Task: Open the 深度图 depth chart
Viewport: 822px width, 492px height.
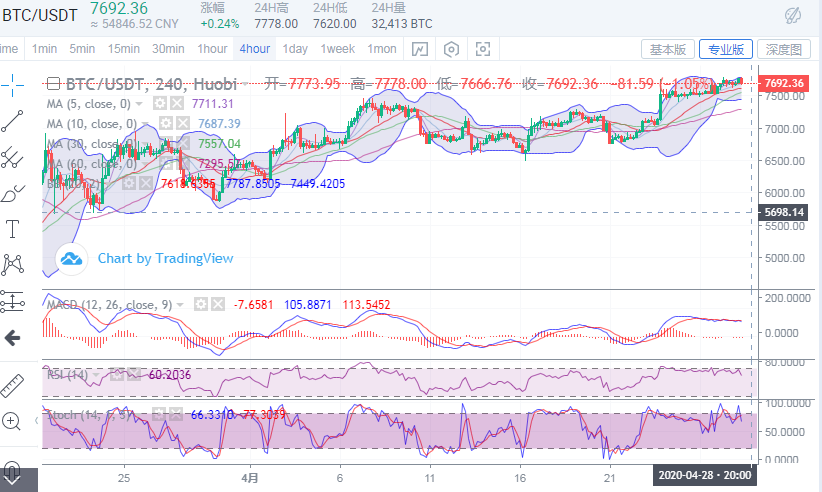Action: [x=784, y=49]
